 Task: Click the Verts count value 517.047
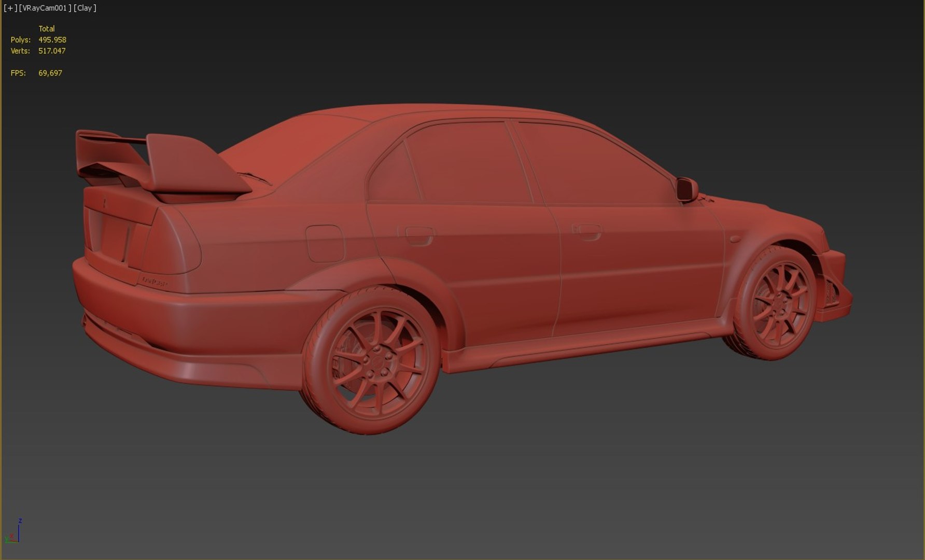point(52,51)
